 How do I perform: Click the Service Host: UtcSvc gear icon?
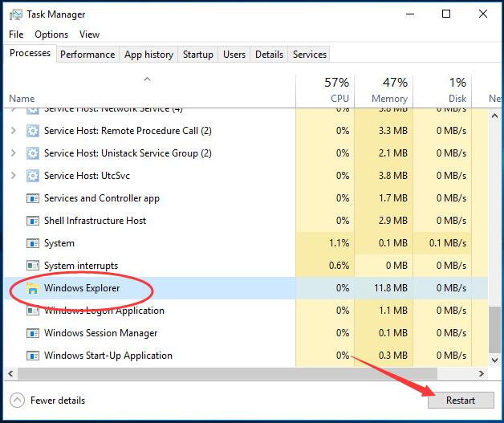pos(33,176)
